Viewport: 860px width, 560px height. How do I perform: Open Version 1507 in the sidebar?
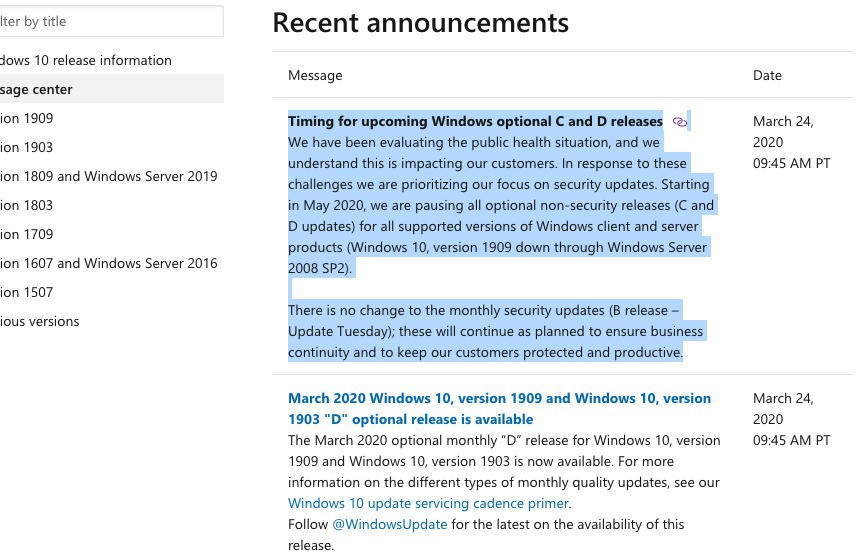tap(28, 292)
